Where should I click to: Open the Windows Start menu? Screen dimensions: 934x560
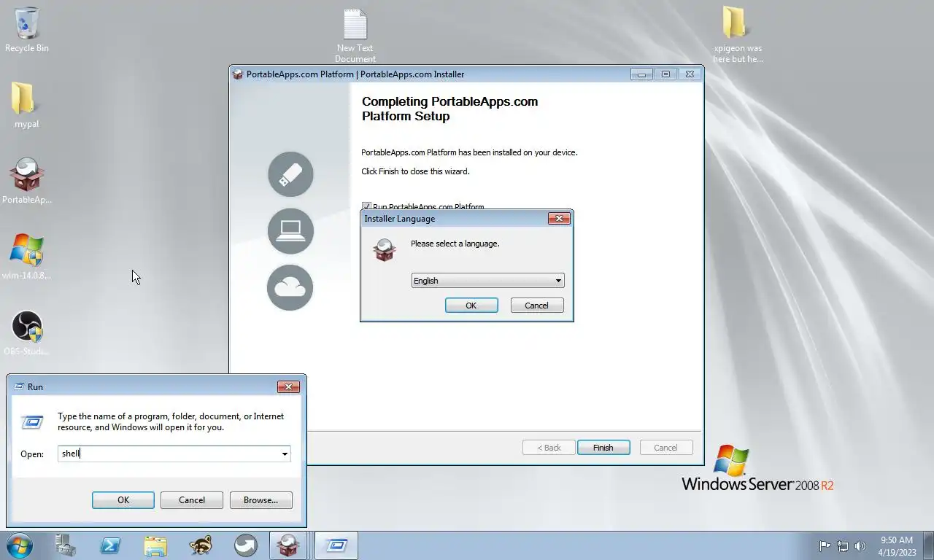tap(19, 545)
